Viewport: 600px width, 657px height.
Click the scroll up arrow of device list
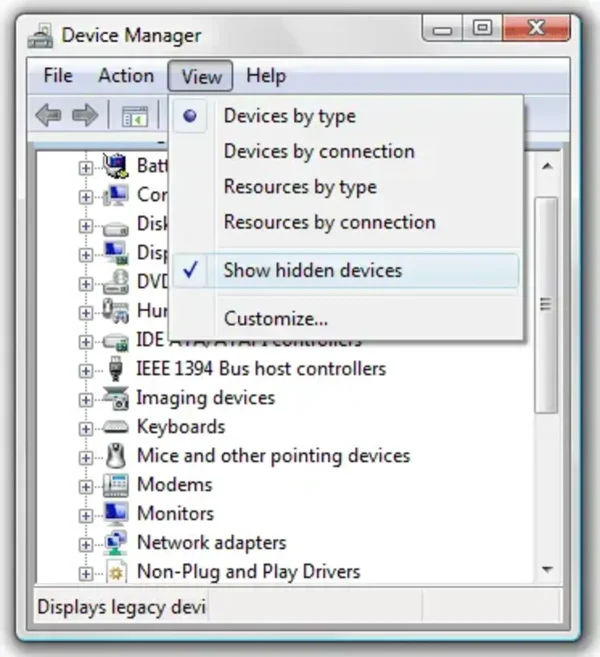(x=547, y=166)
